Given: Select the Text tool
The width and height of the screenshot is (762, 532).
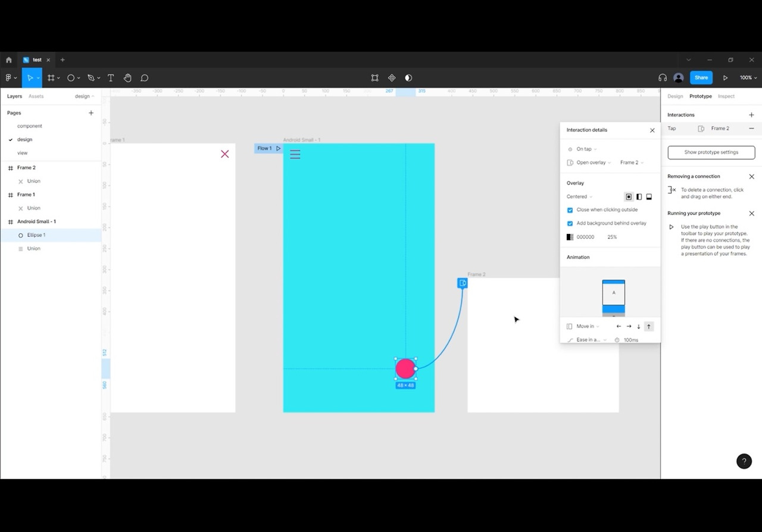Looking at the screenshot, I should click(111, 78).
